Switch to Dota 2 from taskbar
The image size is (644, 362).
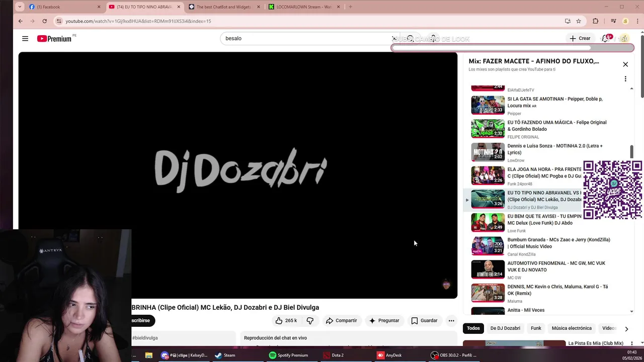334,355
